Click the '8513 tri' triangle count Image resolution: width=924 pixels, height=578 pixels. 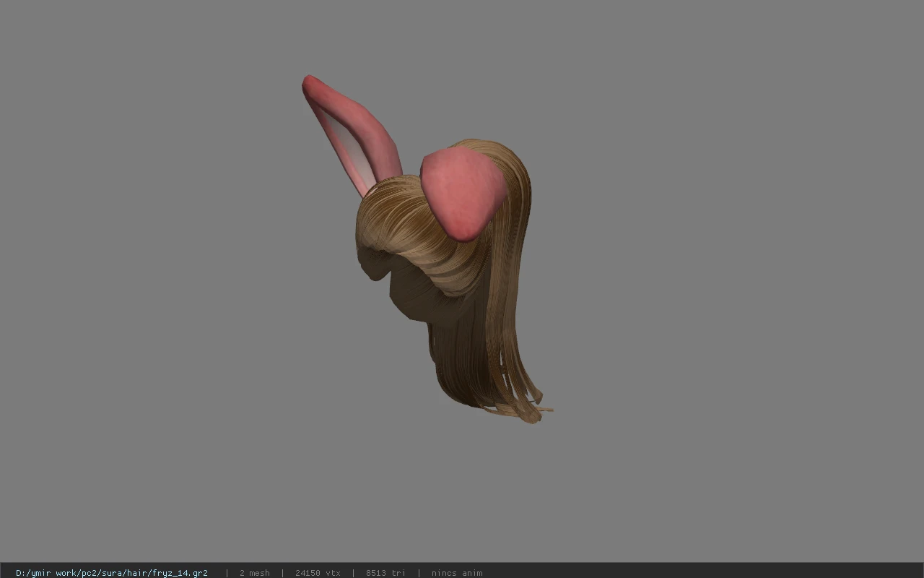click(x=385, y=573)
